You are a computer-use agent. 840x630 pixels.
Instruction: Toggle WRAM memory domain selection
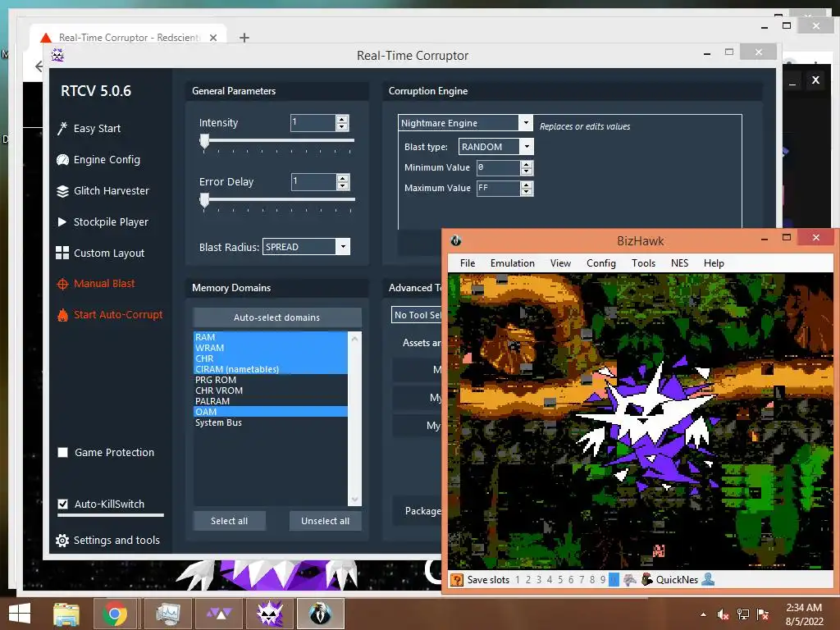point(270,348)
